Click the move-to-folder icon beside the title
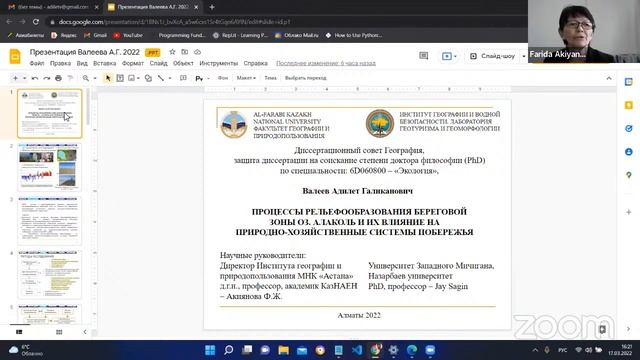The height and width of the screenshot is (360, 640). pyautogui.click(x=184, y=52)
